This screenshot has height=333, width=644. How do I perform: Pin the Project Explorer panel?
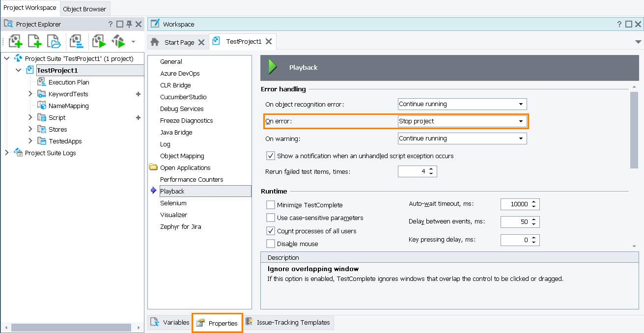(129, 24)
